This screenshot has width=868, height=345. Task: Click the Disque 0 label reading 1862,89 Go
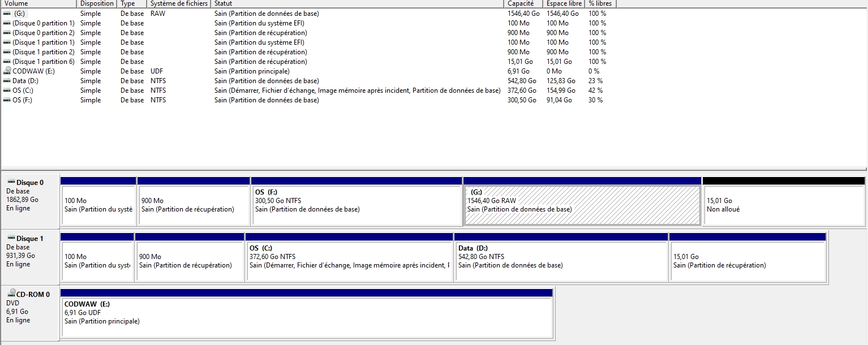(x=23, y=200)
